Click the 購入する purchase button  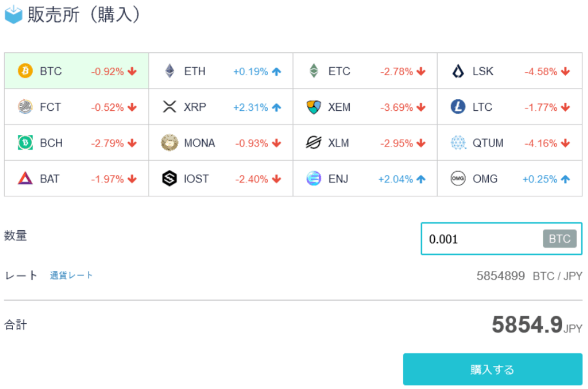coord(492,369)
